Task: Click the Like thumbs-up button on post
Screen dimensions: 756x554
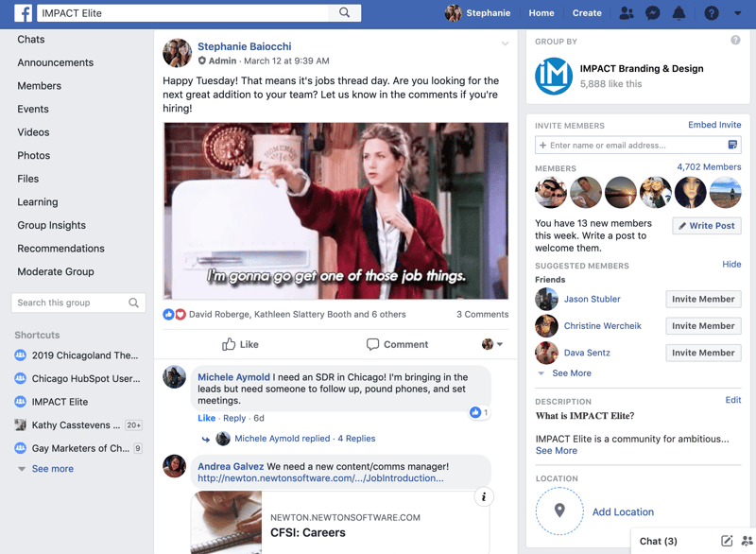Action: click(x=240, y=344)
